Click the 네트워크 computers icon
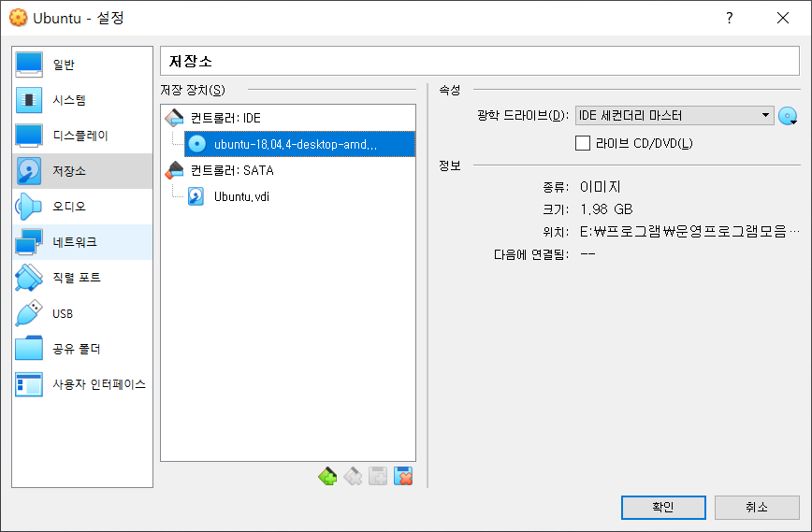 coord(28,241)
